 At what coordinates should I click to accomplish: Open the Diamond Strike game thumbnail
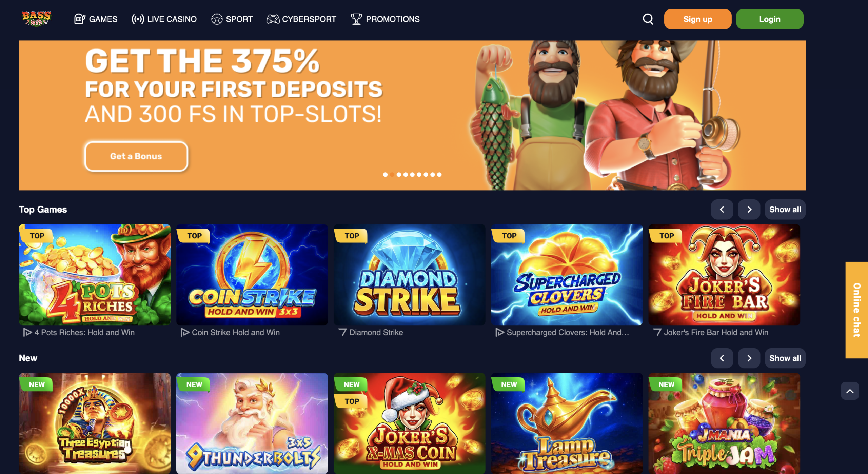pyautogui.click(x=409, y=275)
